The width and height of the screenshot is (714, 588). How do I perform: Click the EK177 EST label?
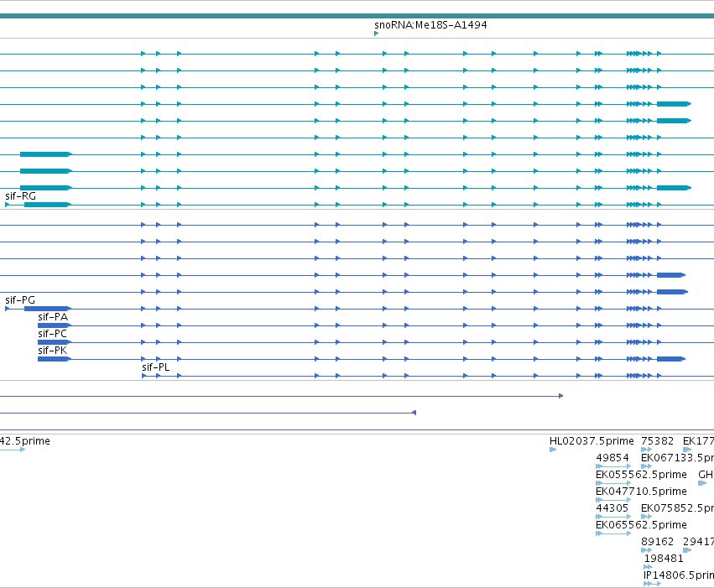[x=698, y=441]
